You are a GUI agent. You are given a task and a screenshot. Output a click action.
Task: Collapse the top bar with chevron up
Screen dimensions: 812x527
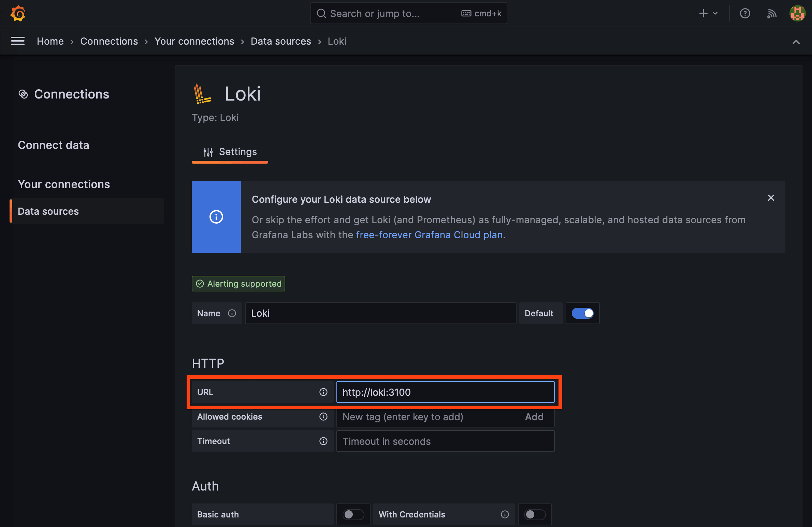[x=796, y=42]
